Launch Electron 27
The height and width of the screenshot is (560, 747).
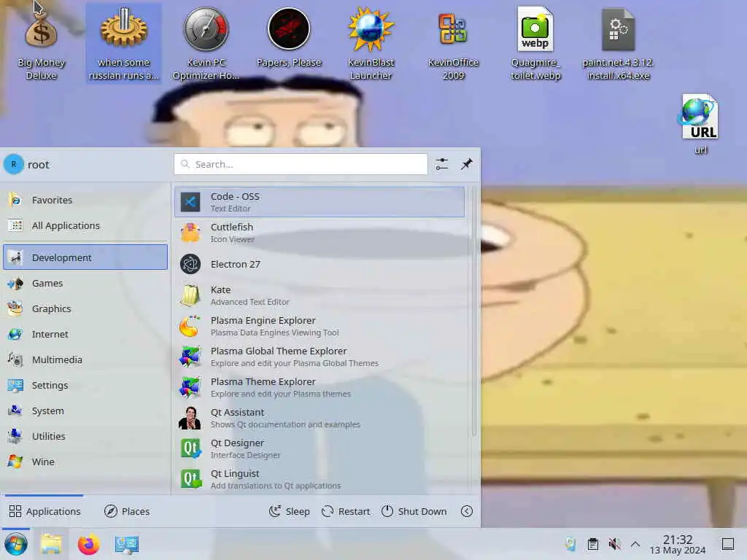[x=320, y=264]
